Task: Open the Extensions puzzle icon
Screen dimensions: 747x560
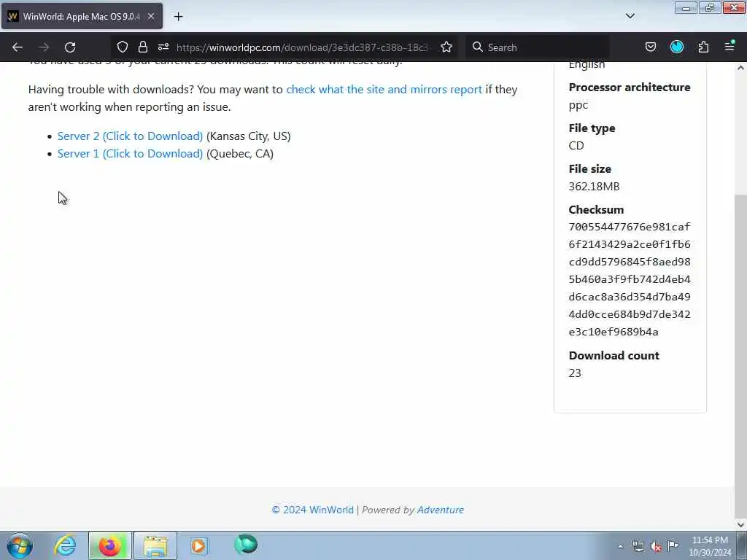Action: (703, 47)
